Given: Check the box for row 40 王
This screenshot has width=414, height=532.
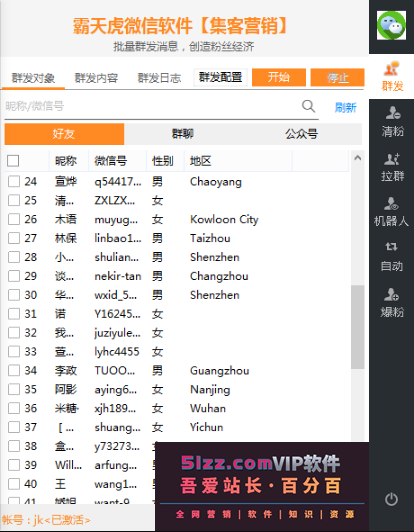Looking at the screenshot, I should pyautogui.click(x=14, y=484).
